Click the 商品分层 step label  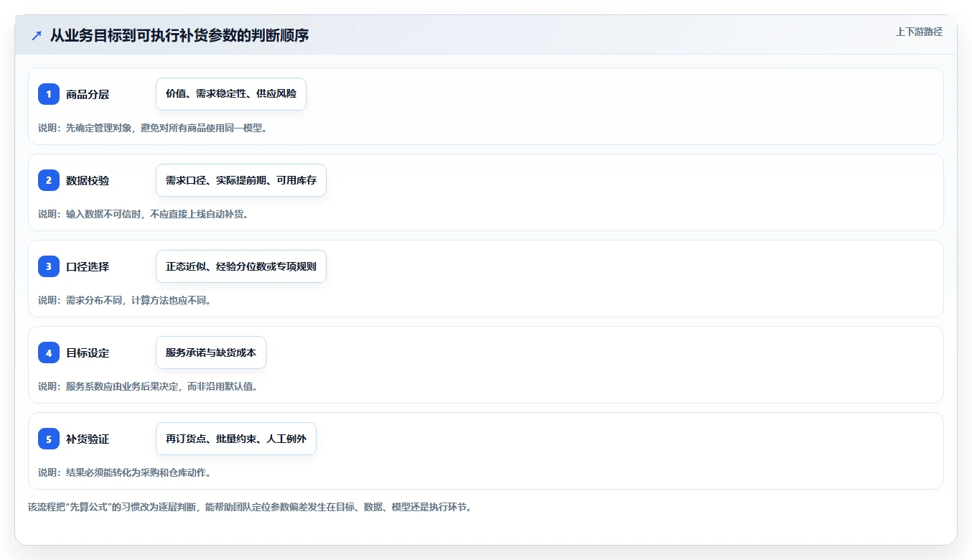88,94
